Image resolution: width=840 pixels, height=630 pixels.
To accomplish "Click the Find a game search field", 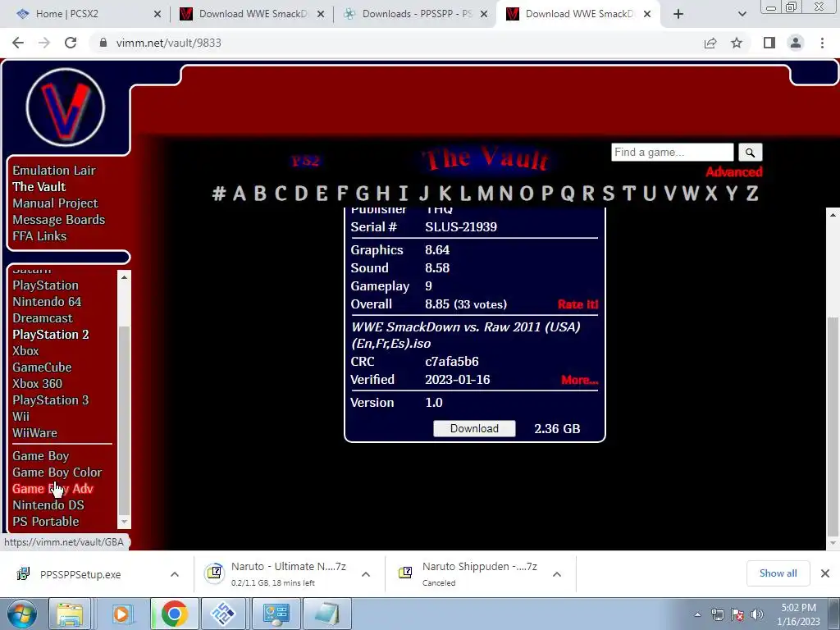I will click(673, 152).
